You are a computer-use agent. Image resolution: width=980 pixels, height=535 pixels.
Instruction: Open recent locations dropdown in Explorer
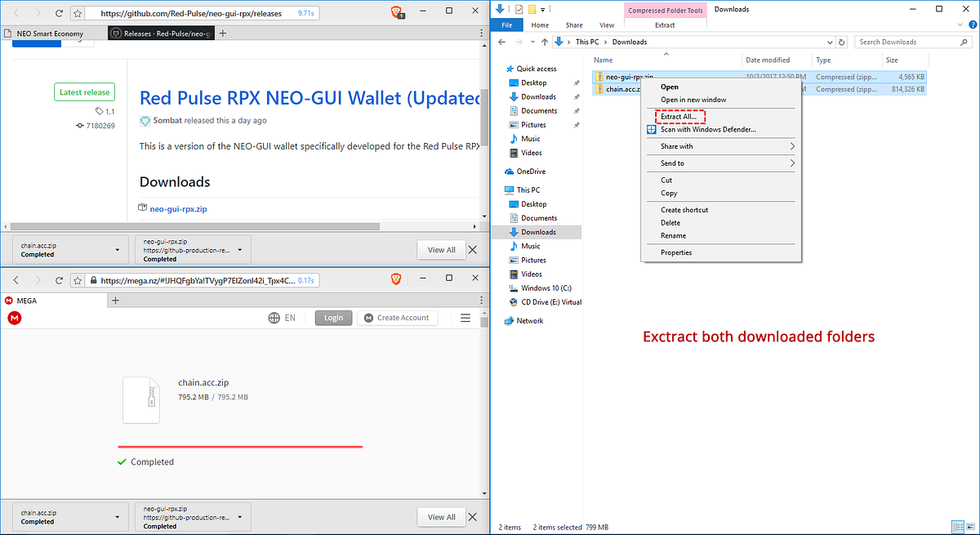click(532, 42)
